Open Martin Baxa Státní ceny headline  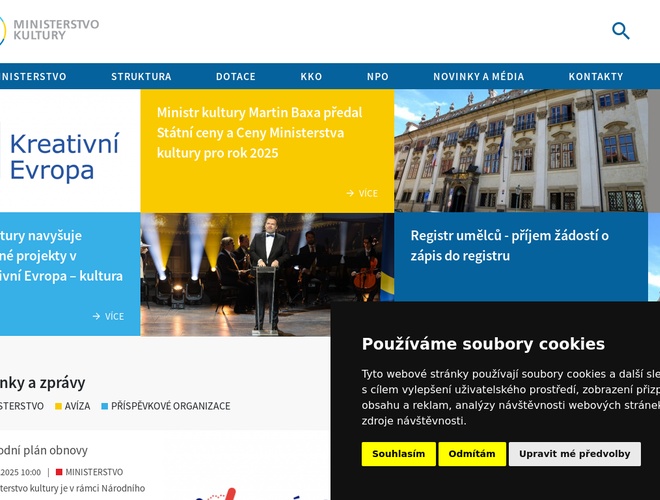tap(259, 132)
